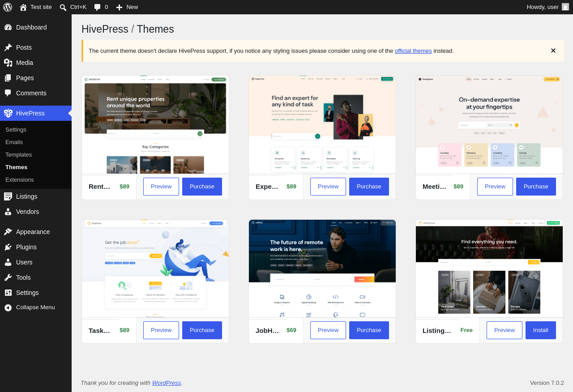Preview the RentalHive theme
Image resolution: width=573 pixels, height=392 pixels.
click(161, 187)
